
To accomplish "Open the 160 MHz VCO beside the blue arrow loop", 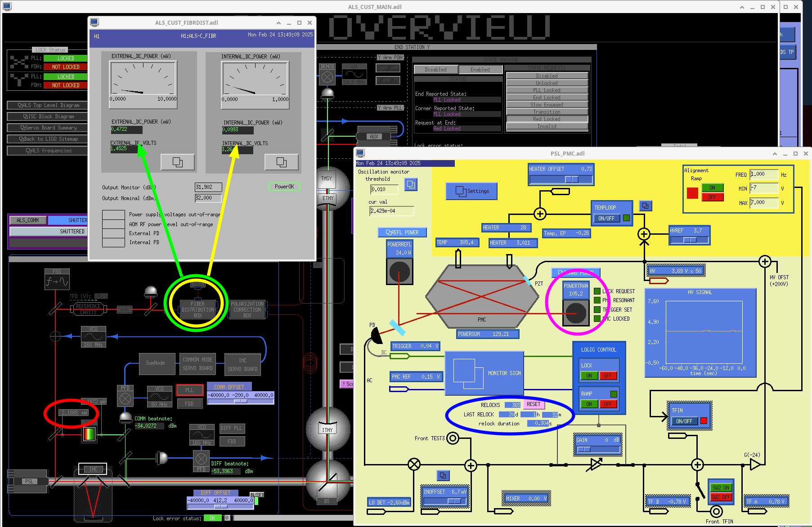I will pyautogui.click(x=94, y=337).
